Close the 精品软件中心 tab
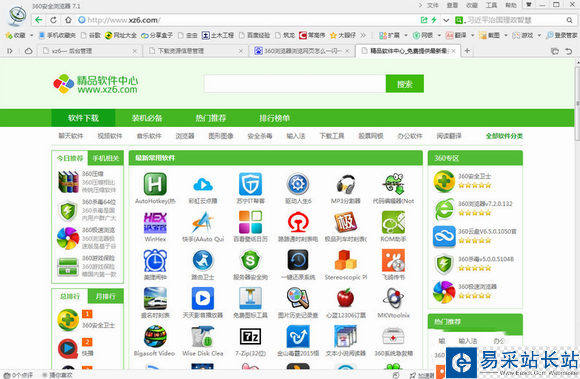The height and width of the screenshot is (379, 580). pos(453,51)
